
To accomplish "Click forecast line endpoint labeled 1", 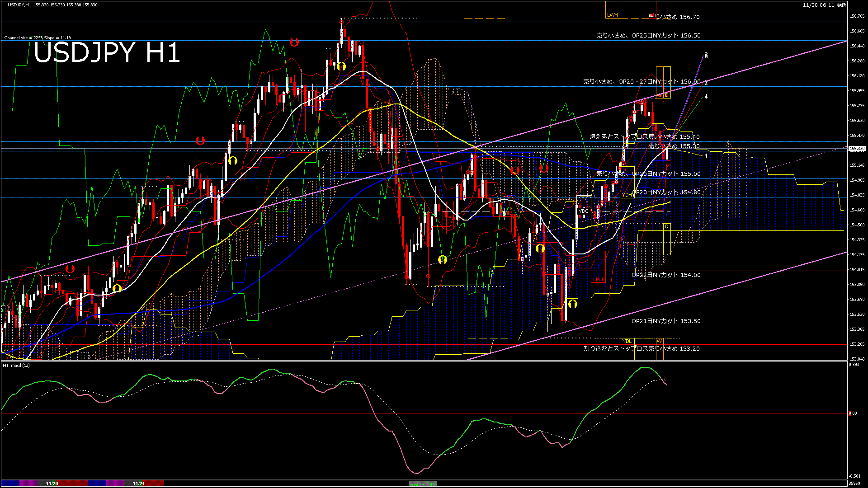I will point(706,156).
